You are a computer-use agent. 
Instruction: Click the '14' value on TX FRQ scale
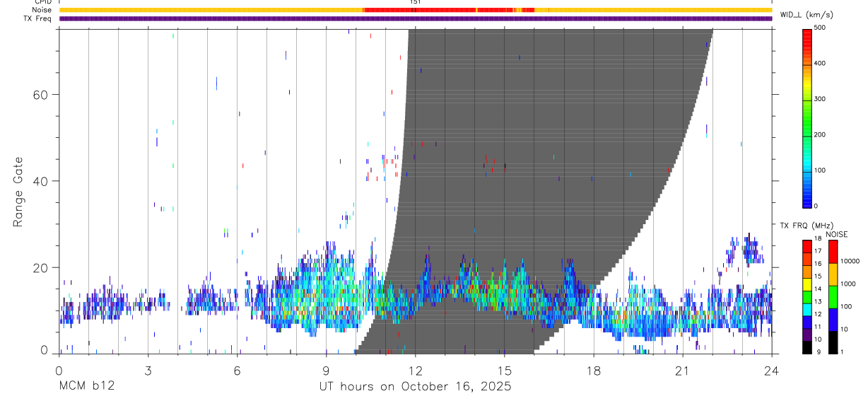point(818,289)
